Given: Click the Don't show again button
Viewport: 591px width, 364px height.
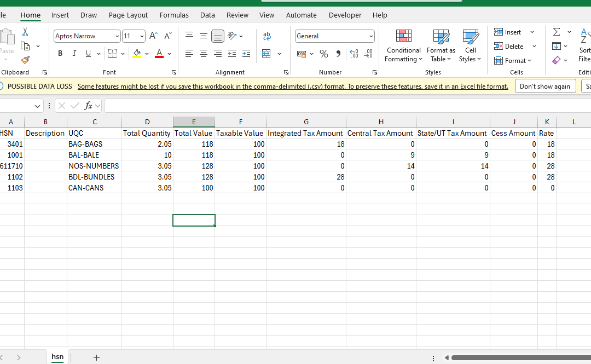Looking at the screenshot, I should pos(545,86).
